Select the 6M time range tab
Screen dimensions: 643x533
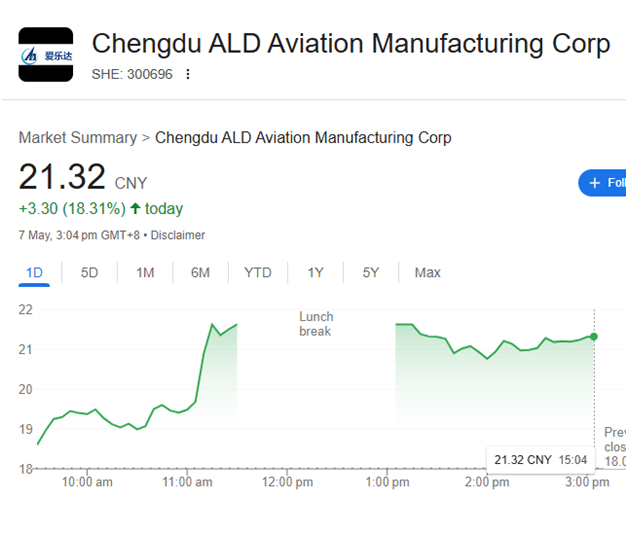pyautogui.click(x=200, y=272)
